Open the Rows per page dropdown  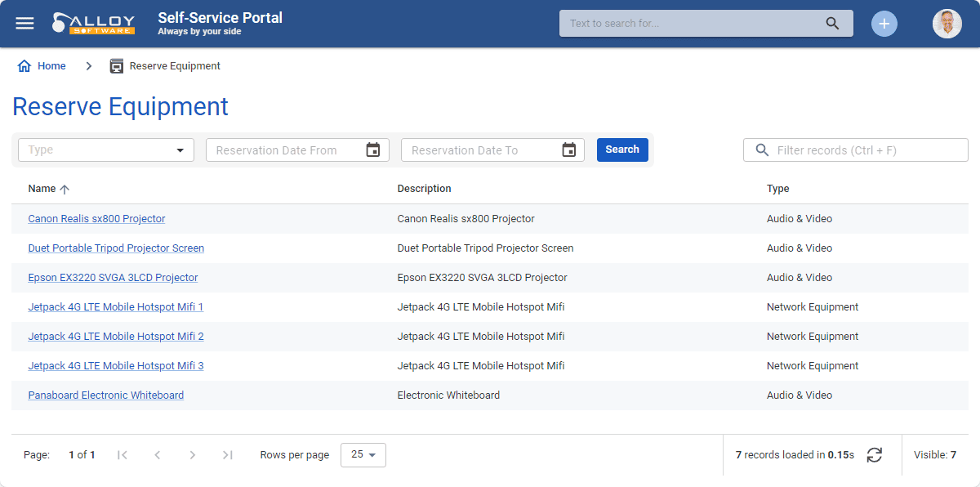(363, 455)
